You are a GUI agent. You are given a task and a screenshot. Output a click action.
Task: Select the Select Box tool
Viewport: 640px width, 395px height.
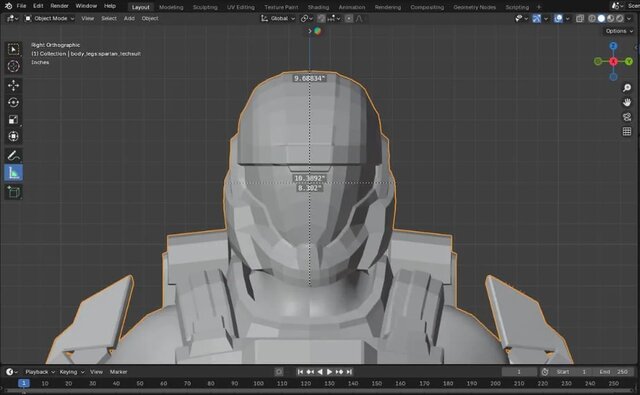(x=13, y=49)
